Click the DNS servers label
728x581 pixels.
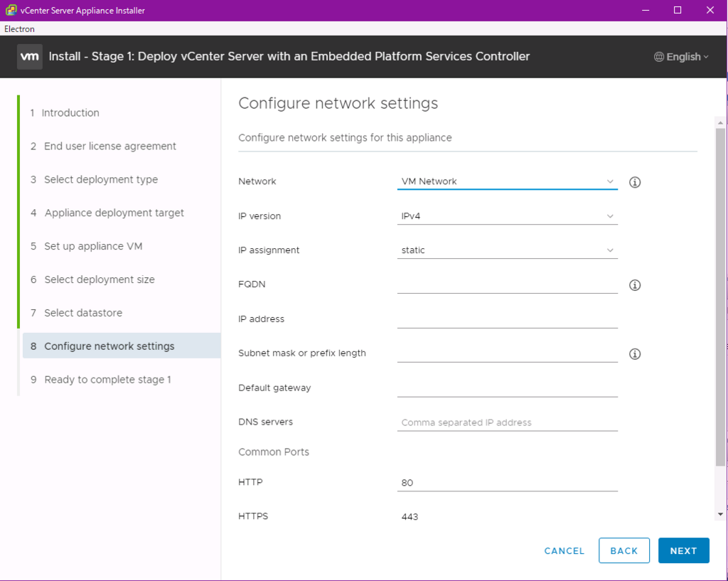tap(266, 422)
